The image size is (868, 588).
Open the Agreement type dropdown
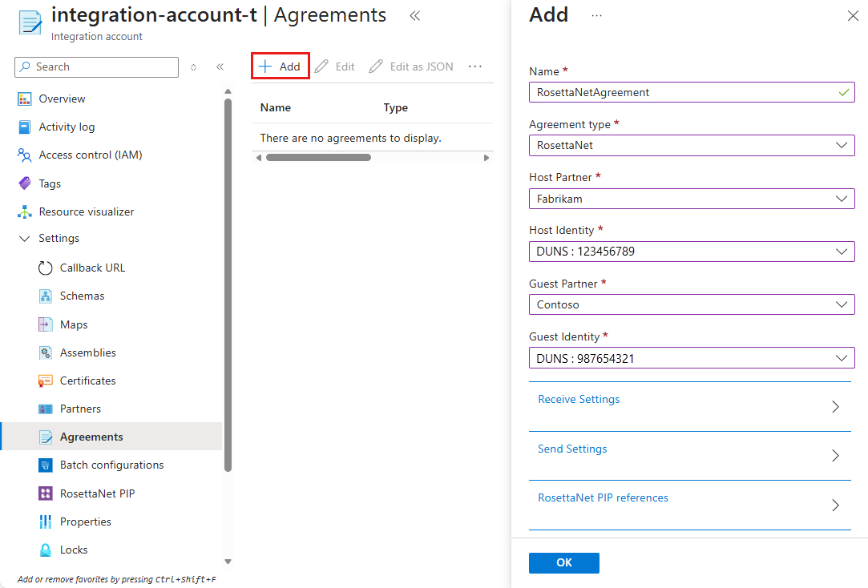pos(691,145)
